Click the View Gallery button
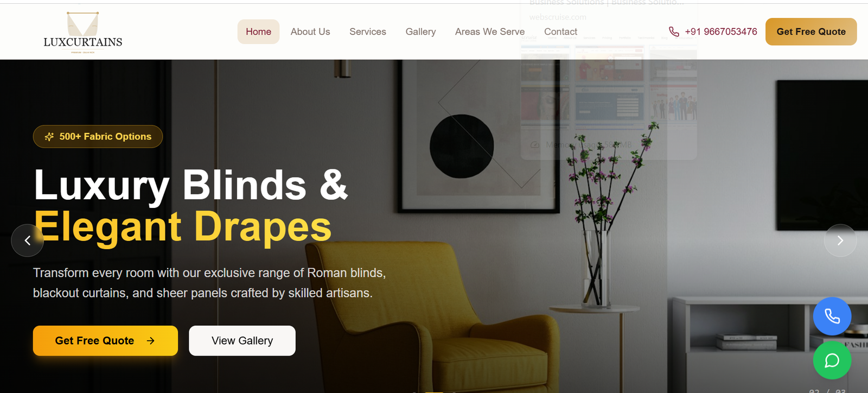868x393 pixels. [x=242, y=341]
